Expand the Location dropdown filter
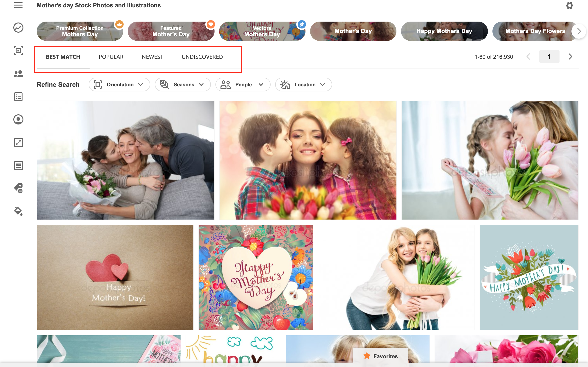 coord(303,85)
